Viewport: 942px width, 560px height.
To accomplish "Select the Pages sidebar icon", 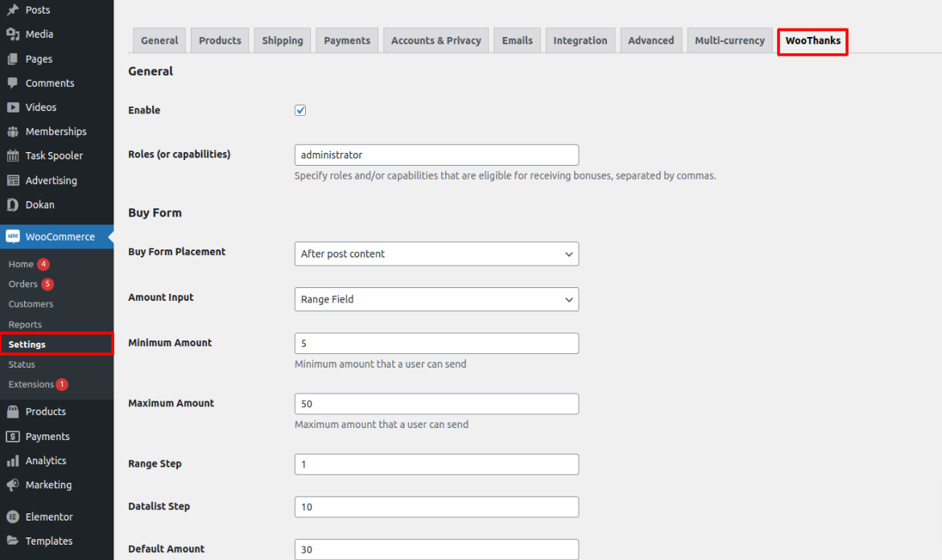I will coord(11,58).
